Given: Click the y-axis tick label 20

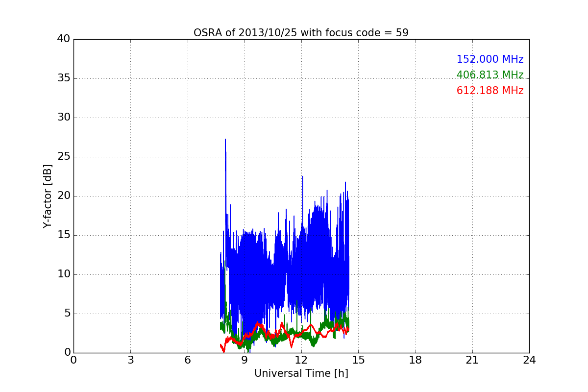Looking at the screenshot, I should tap(64, 196).
